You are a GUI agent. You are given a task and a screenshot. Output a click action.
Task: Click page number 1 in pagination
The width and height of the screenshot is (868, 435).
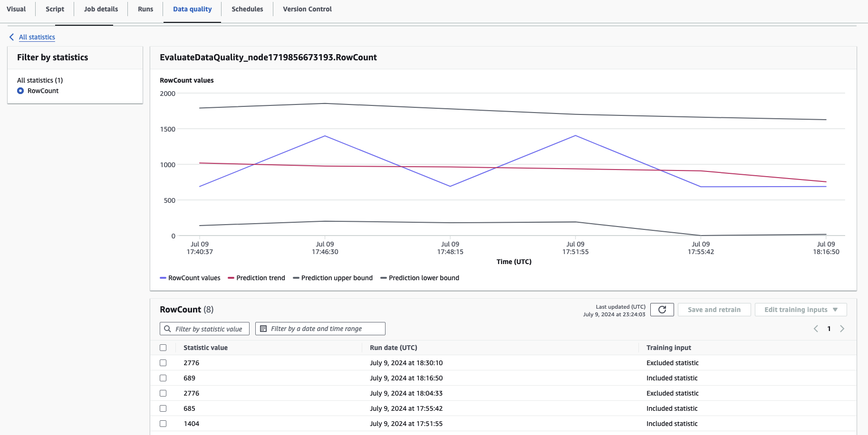(x=829, y=329)
